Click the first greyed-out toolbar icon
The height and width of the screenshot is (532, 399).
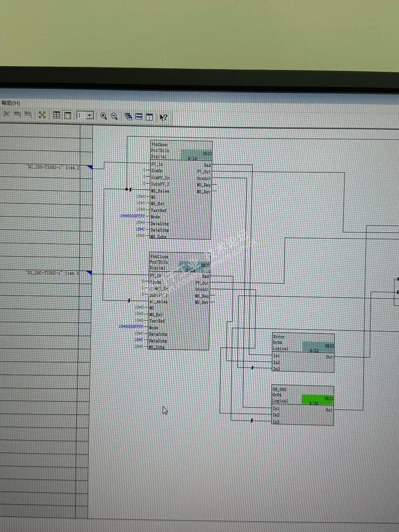coord(7,114)
